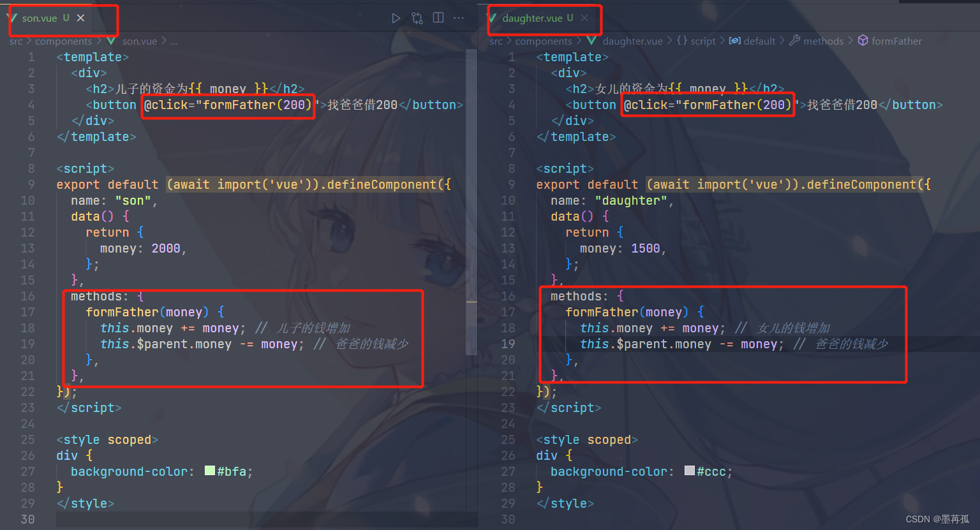This screenshot has height=530, width=980.
Task: Click name: "daughter" line in right editor
Action: 612,200
